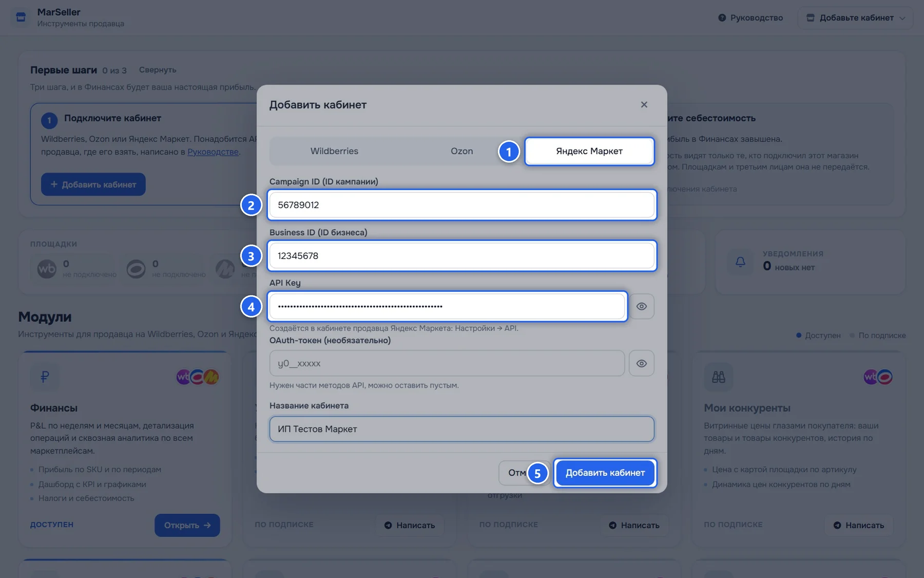Collapse the Первые шаги section via Свернуть

pos(158,70)
